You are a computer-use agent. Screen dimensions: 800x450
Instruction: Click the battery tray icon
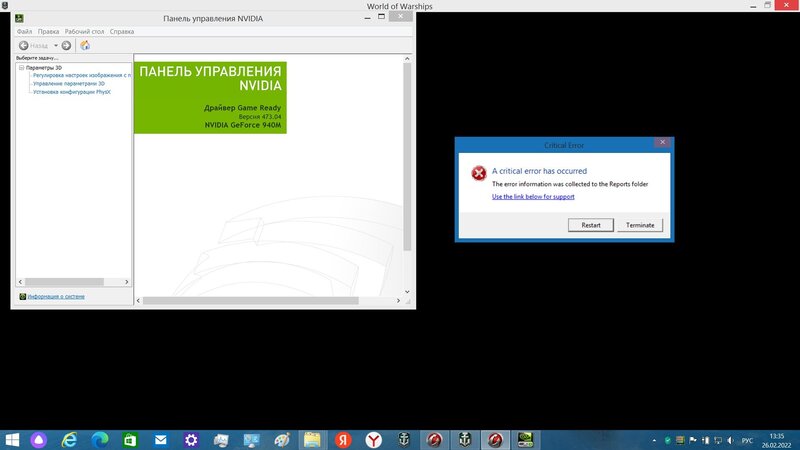(706, 440)
